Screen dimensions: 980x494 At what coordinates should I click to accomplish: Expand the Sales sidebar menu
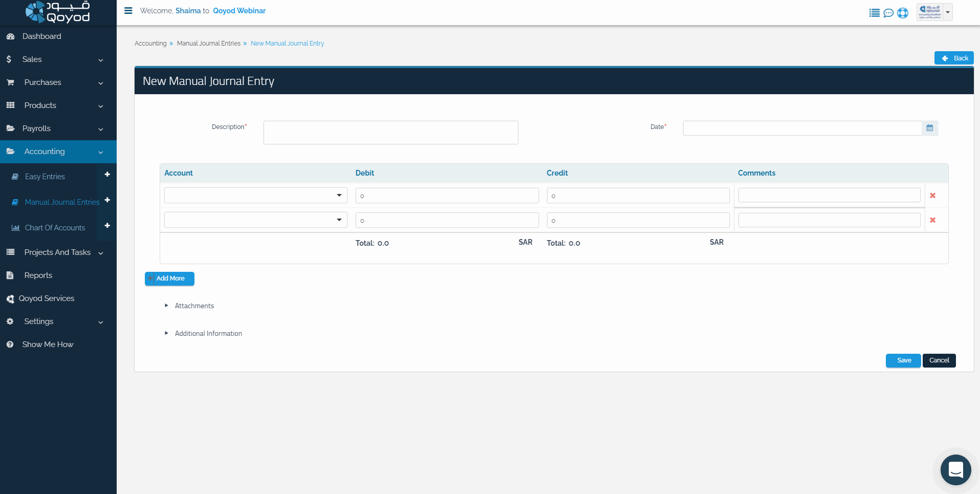54,59
